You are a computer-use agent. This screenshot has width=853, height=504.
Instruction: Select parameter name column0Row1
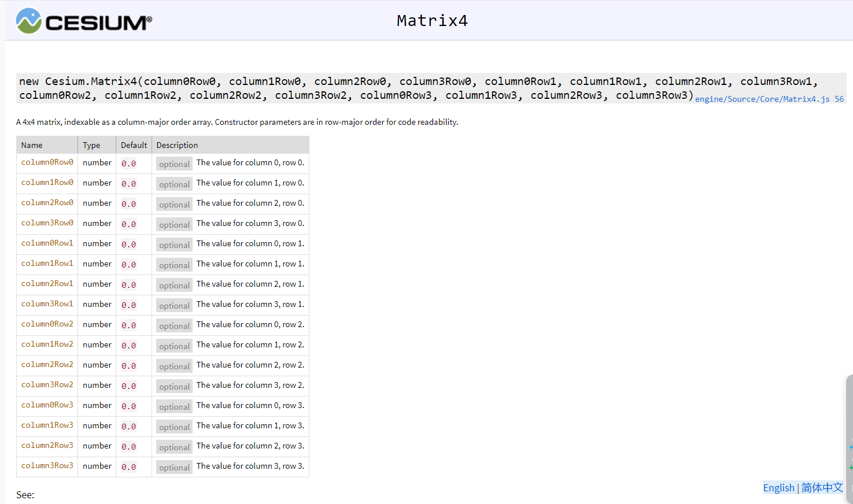click(47, 243)
